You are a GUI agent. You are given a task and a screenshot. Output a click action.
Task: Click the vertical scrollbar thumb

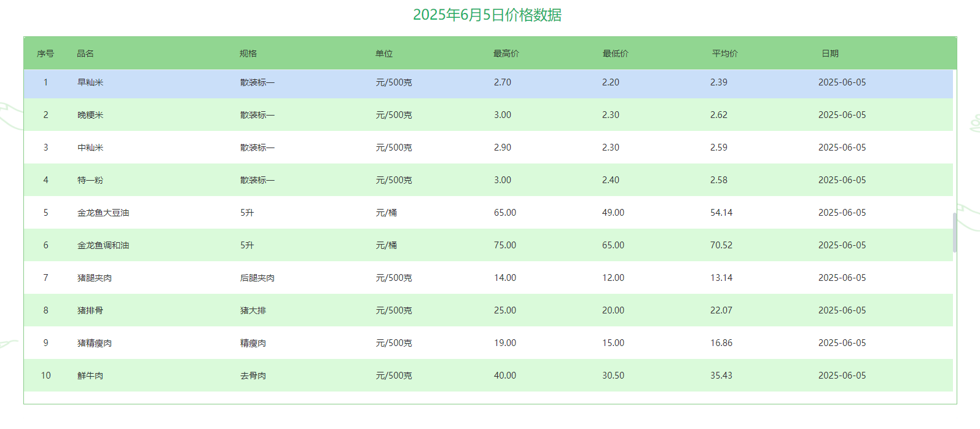click(x=954, y=232)
